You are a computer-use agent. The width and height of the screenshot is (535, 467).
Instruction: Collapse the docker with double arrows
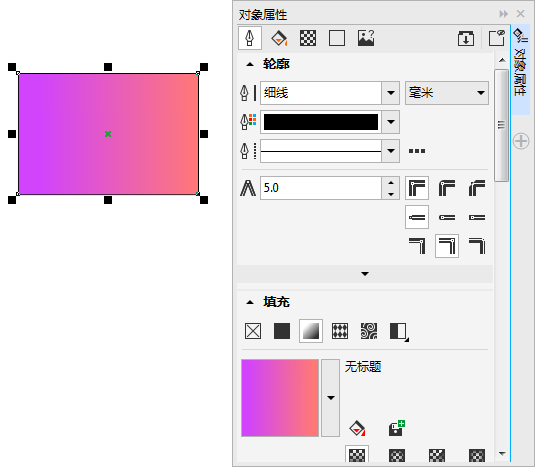[x=503, y=14]
